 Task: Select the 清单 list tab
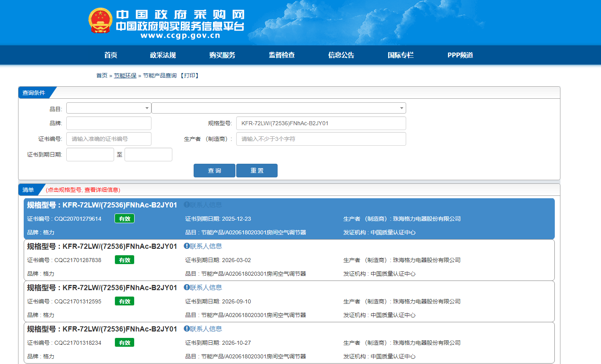[28, 190]
